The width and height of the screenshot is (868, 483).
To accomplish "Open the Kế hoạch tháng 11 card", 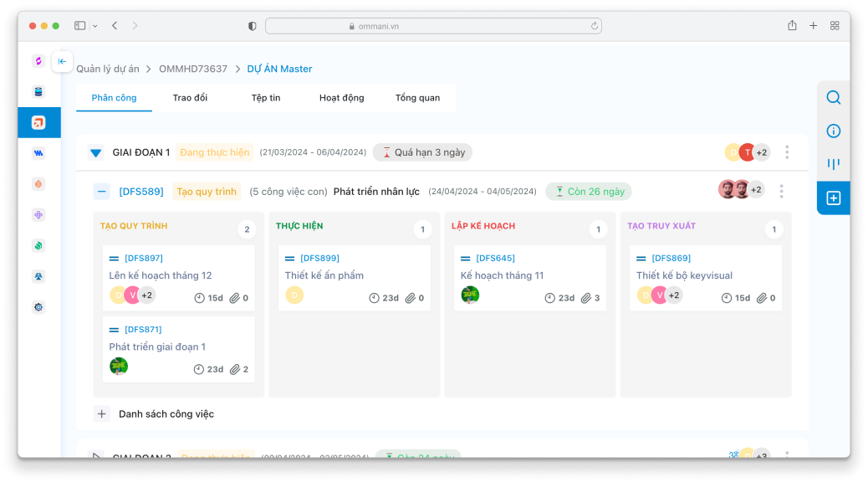I will click(502, 275).
